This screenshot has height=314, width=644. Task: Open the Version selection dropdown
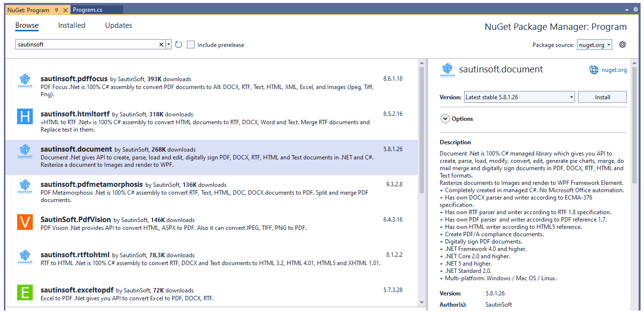(x=571, y=96)
